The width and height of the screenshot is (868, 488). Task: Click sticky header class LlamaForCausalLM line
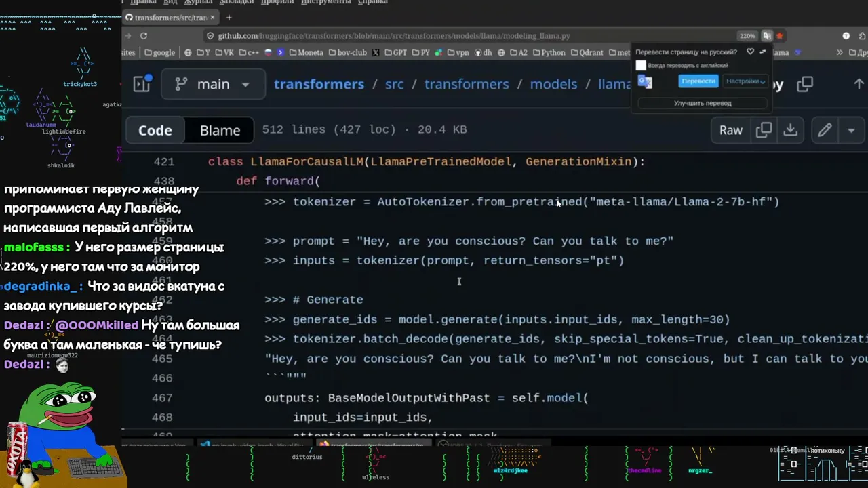coord(427,162)
